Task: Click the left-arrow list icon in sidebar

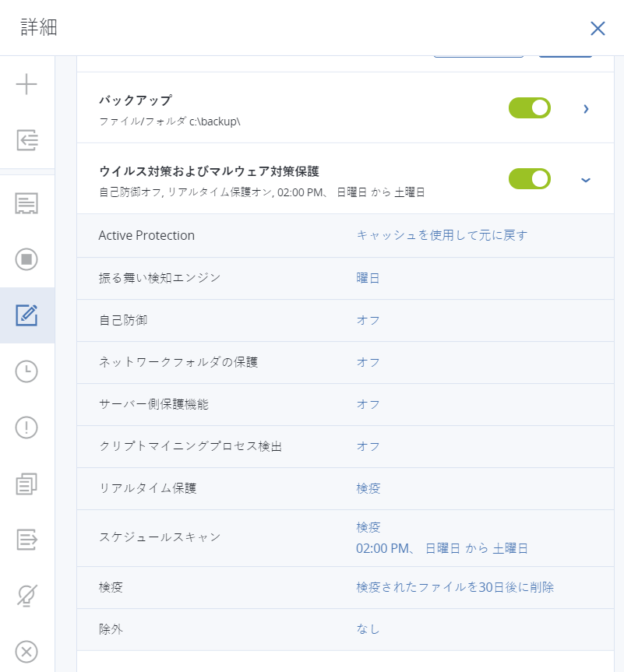Action: (26, 140)
